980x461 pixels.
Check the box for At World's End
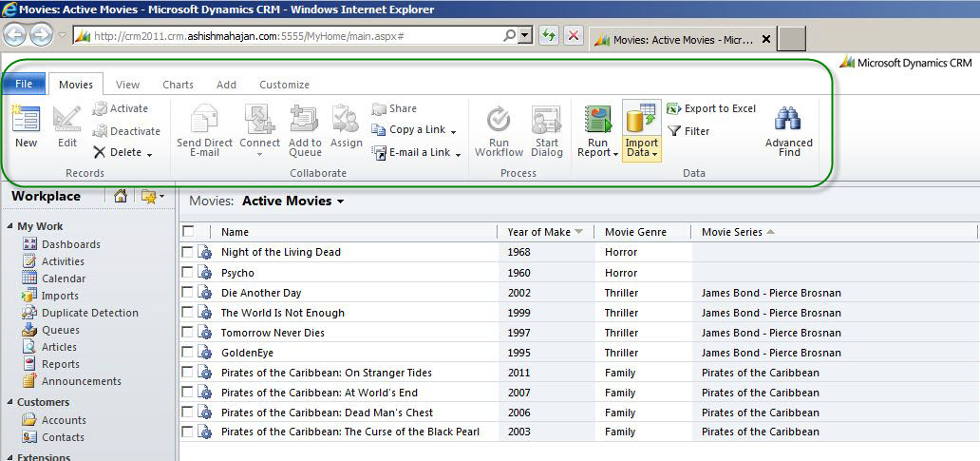point(187,393)
